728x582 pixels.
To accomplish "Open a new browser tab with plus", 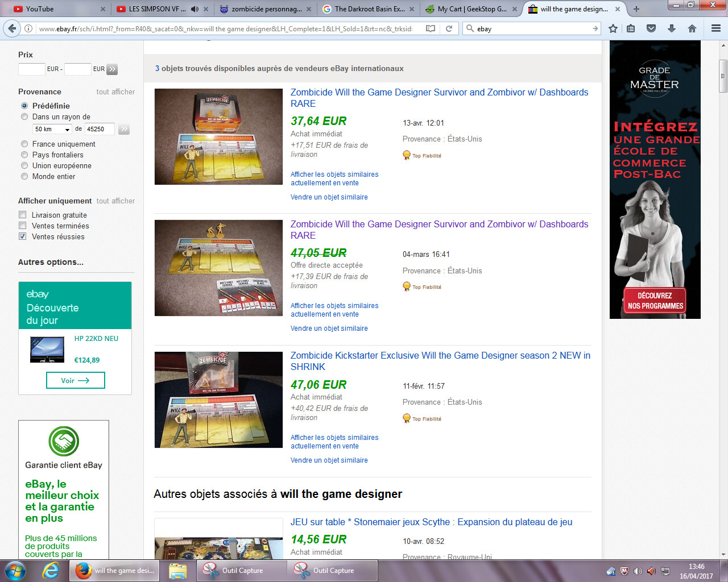I will click(x=636, y=9).
